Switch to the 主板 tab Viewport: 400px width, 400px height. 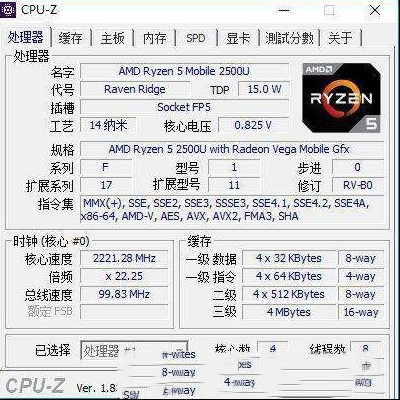click(113, 38)
